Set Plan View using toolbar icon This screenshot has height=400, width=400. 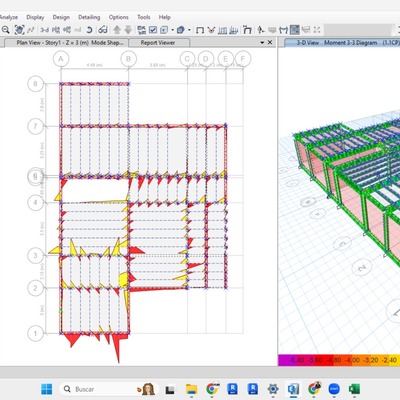tap(56, 30)
